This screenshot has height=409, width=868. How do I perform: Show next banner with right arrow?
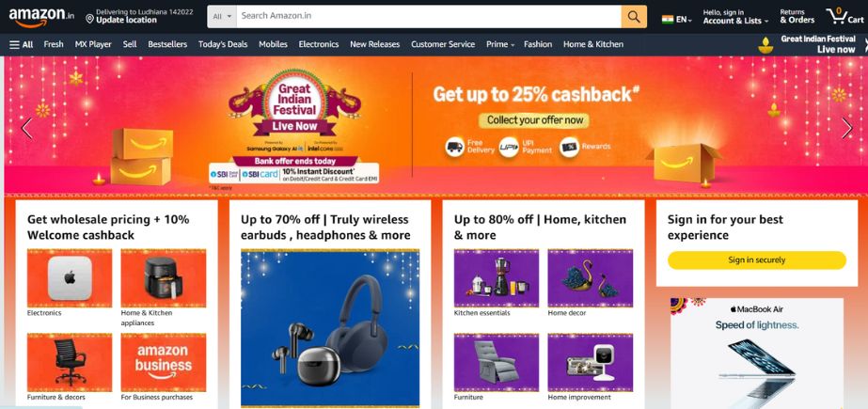[x=847, y=128]
